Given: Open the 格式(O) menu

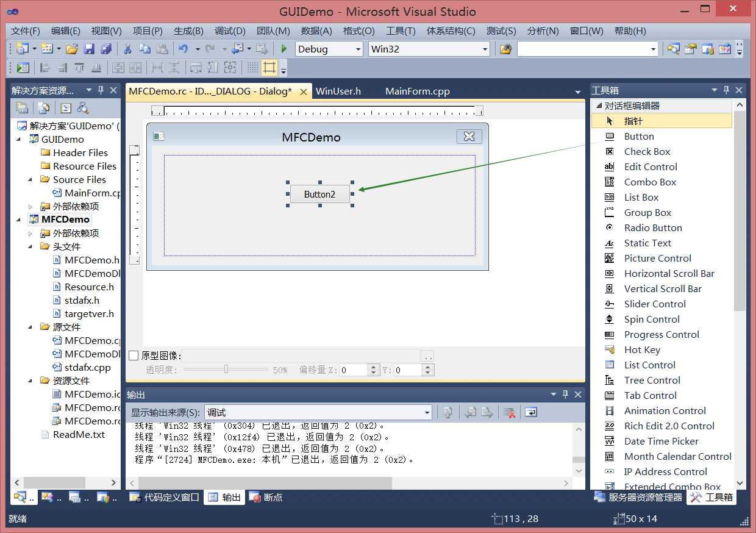Looking at the screenshot, I should (x=358, y=31).
